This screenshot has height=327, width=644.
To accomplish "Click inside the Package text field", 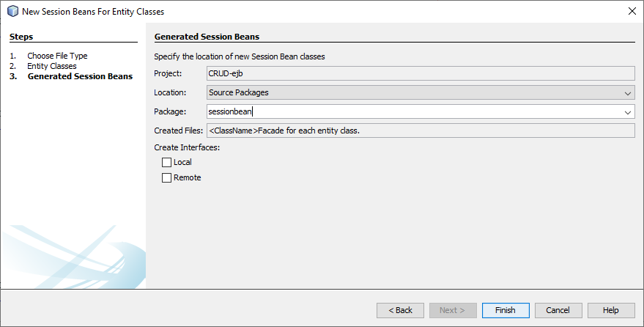I will click(410, 112).
